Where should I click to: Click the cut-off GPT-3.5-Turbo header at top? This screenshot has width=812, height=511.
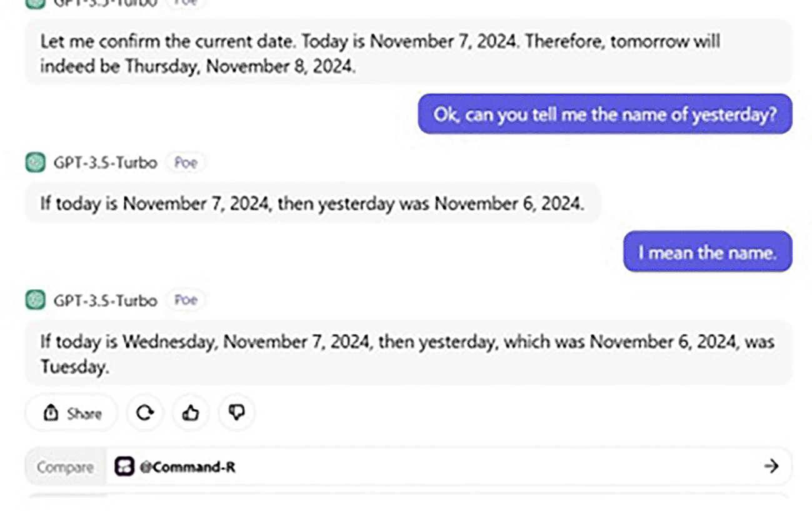[105, 3]
